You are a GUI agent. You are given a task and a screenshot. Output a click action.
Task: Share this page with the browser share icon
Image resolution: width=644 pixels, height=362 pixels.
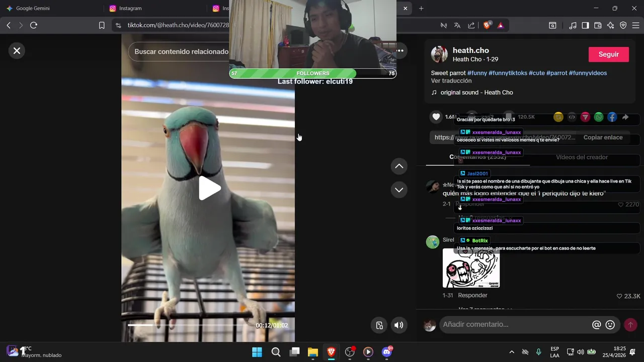click(x=471, y=25)
